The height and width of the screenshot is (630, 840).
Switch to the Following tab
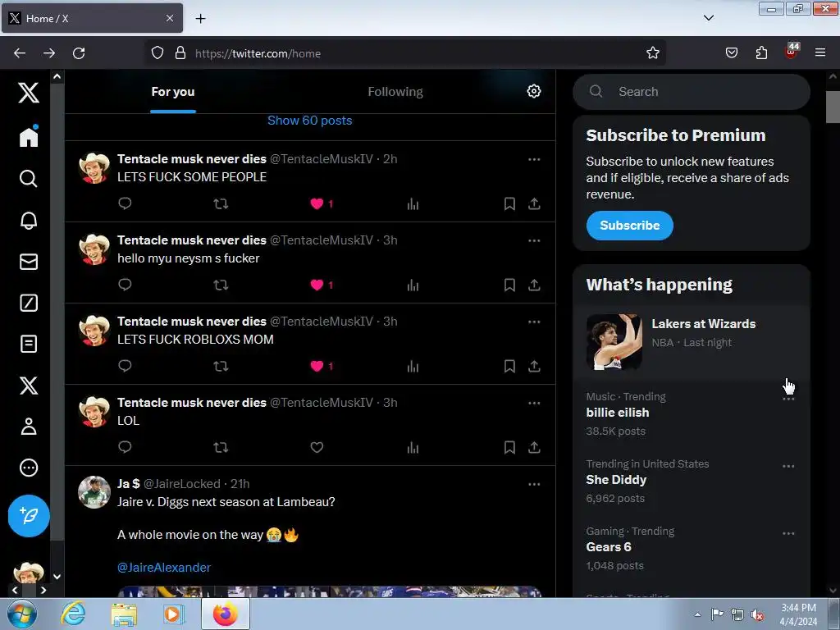(395, 92)
